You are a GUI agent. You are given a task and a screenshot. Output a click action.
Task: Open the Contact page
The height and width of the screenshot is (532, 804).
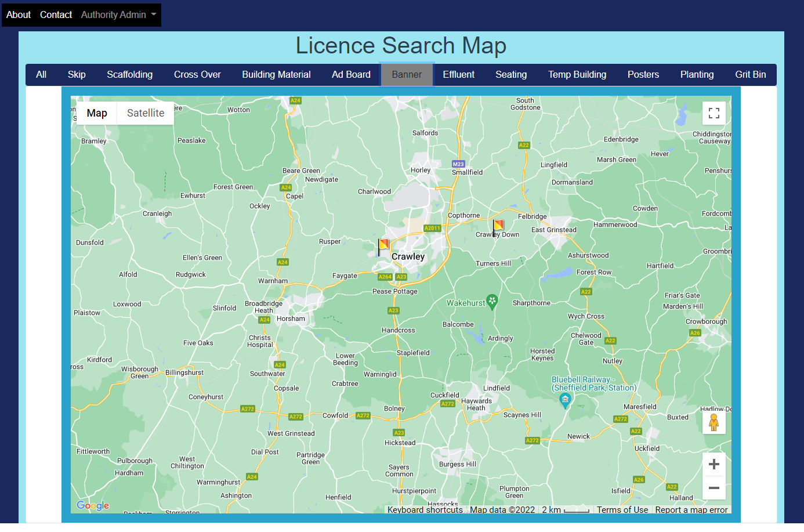tap(56, 15)
